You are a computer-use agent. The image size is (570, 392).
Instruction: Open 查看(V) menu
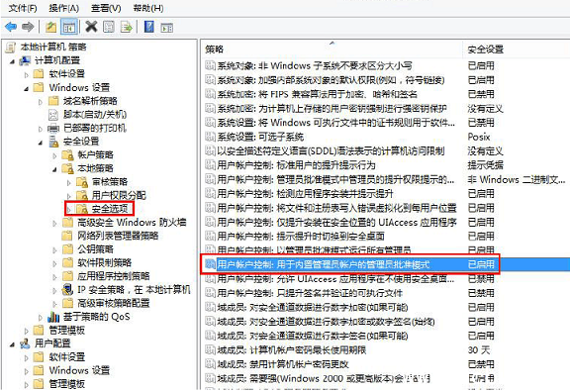pyautogui.click(x=106, y=8)
